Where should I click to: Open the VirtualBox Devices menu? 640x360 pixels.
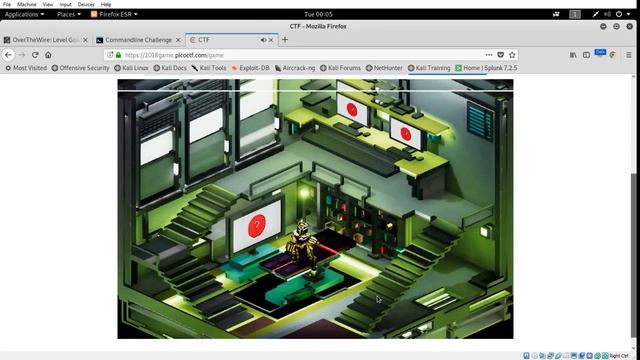click(x=86, y=4)
